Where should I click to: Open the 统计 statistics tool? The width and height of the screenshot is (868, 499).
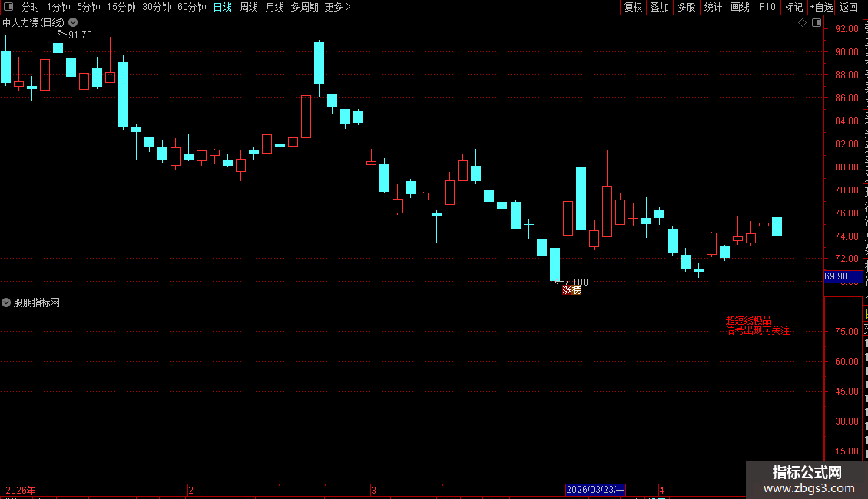713,7
